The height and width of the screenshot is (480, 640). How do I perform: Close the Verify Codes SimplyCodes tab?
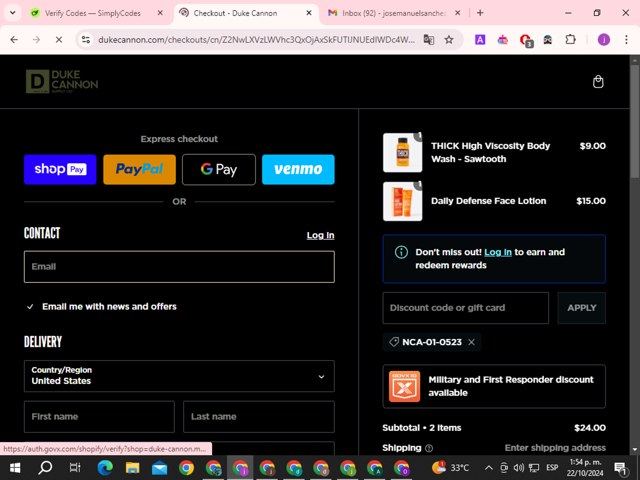tap(160, 13)
